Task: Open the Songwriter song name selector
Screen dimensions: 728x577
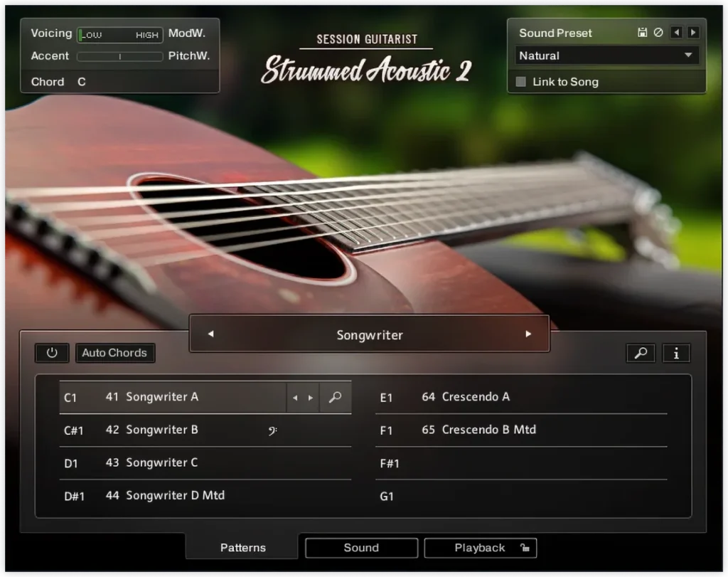Action: pyautogui.click(x=370, y=334)
